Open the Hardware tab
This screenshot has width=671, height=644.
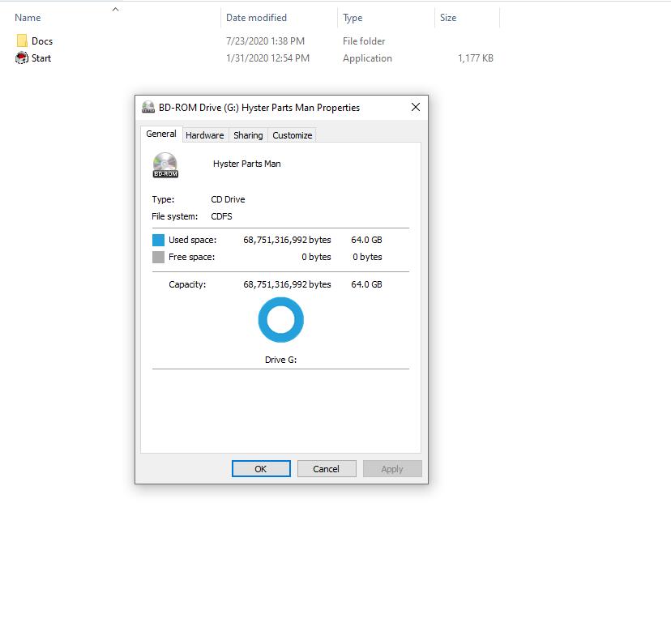tap(205, 135)
